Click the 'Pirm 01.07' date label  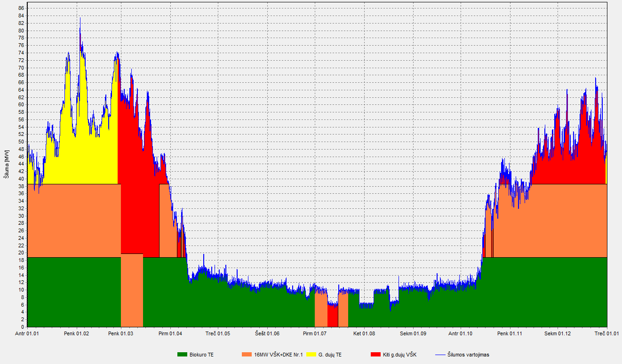click(x=315, y=333)
